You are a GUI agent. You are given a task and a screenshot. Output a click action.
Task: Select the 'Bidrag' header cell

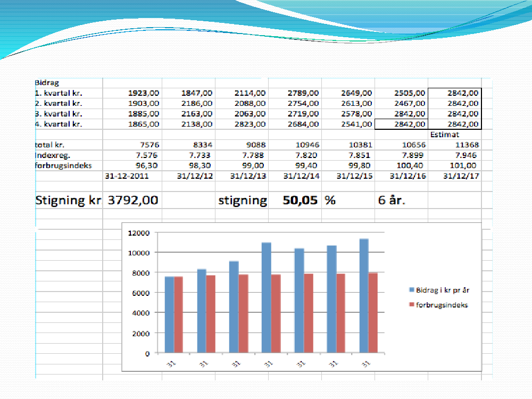(x=47, y=83)
